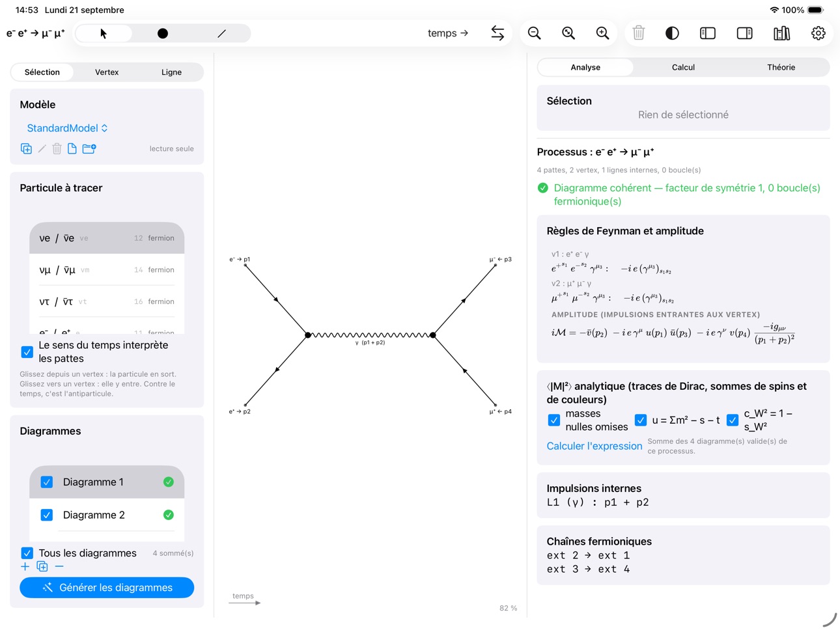840x630 pixels.
Task: Click 'L1 (γ) : p1 + p2' internal momentum
Action: 598,502
